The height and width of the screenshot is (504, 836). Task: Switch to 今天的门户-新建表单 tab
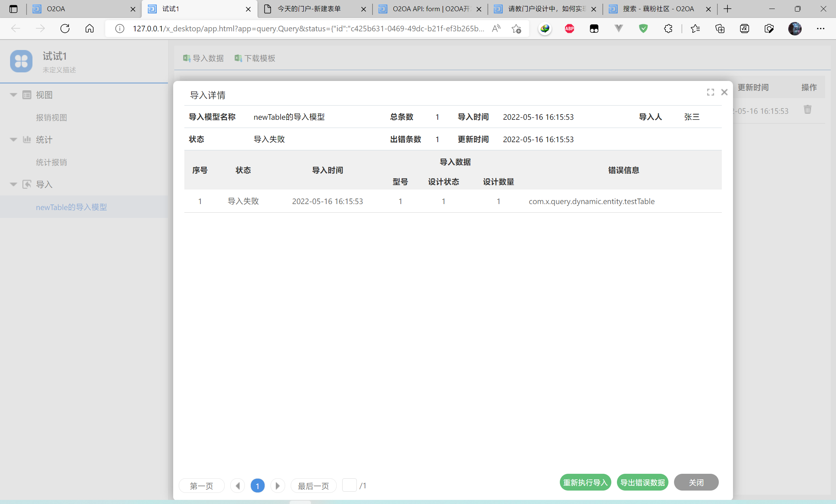(x=309, y=9)
